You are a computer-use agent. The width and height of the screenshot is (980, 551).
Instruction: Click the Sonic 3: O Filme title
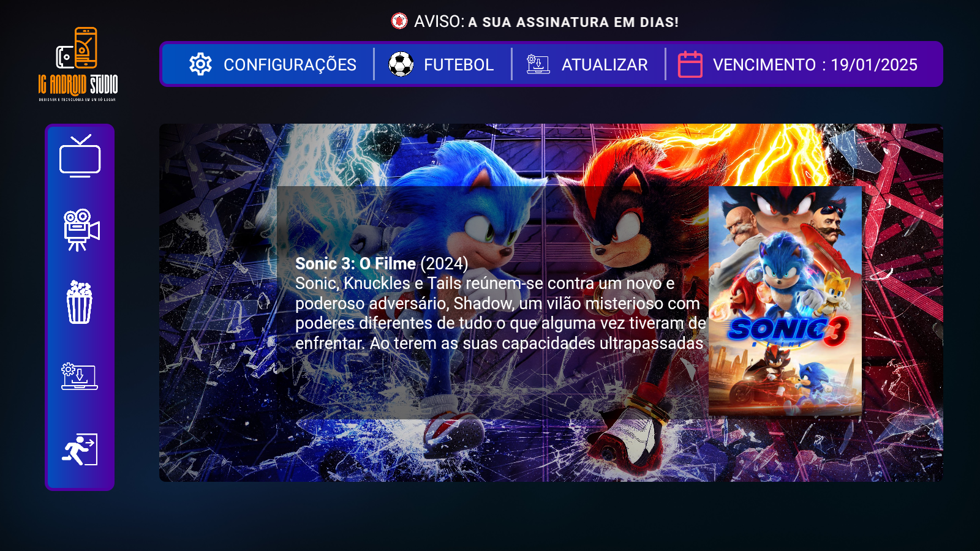(355, 263)
